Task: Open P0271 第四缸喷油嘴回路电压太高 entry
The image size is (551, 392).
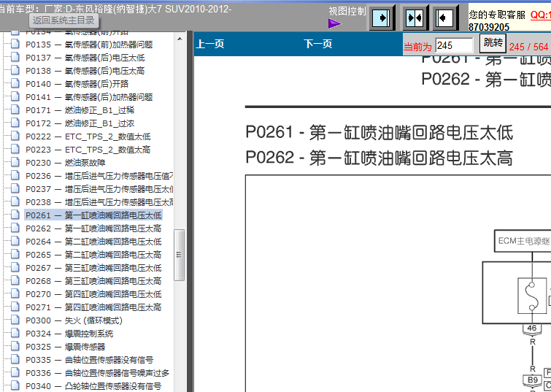Action: pos(93,307)
